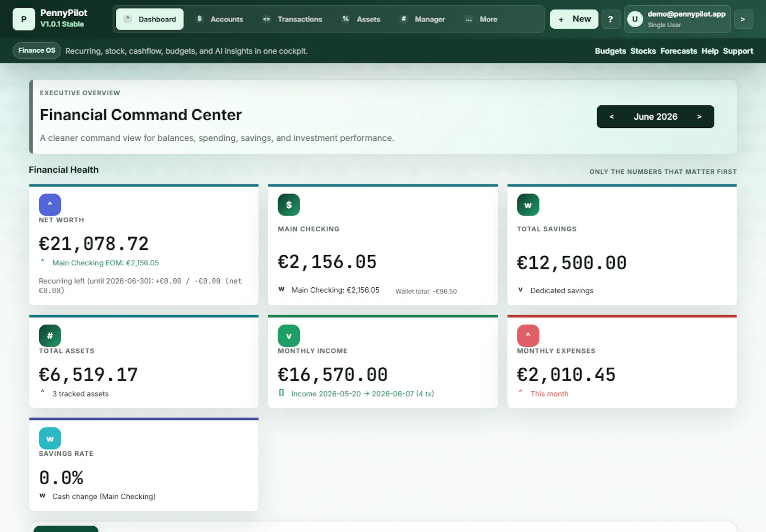The image size is (766, 532).
Task: Open the Accounts tab
Action: [x=220, y=19]
